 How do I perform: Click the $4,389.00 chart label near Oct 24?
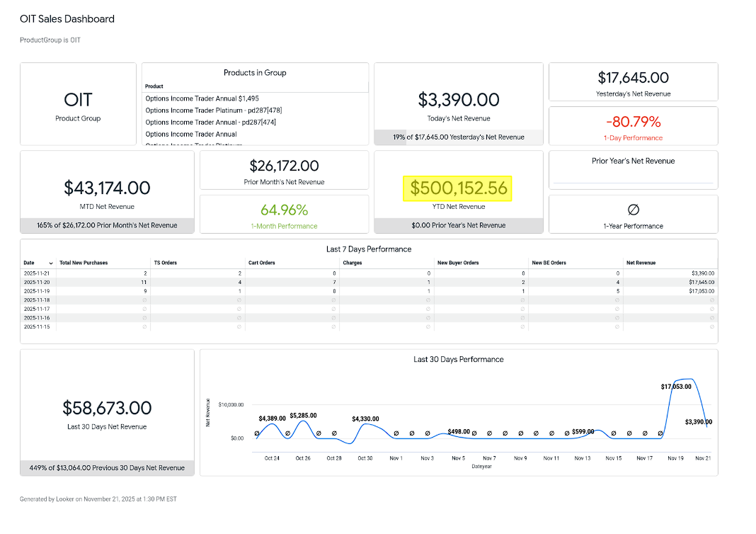[x=272, y=419]
